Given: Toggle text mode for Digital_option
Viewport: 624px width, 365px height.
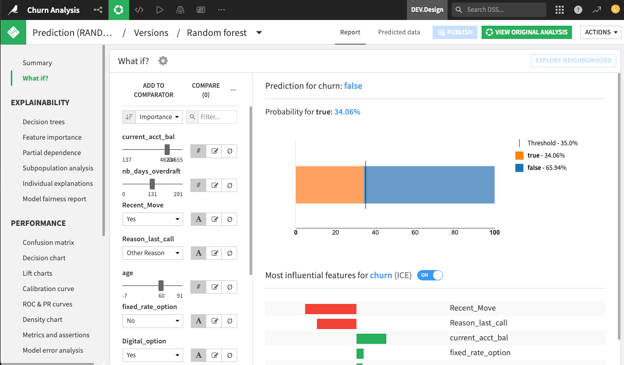Looking at the screenshot, I should 198,355.
